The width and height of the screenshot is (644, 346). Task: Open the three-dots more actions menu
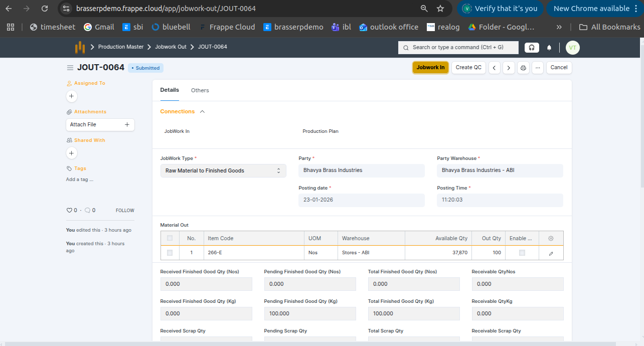pyautogui.click(x=538, y=68)
